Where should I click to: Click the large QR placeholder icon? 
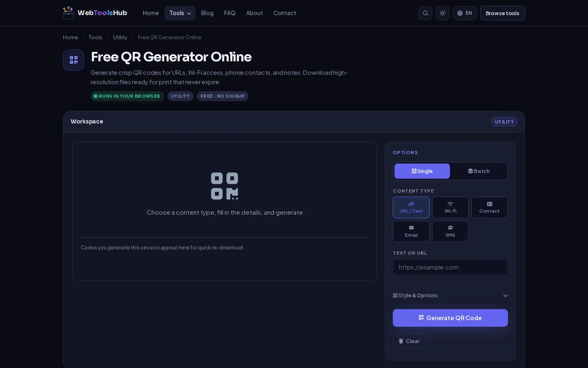point(225,186)
